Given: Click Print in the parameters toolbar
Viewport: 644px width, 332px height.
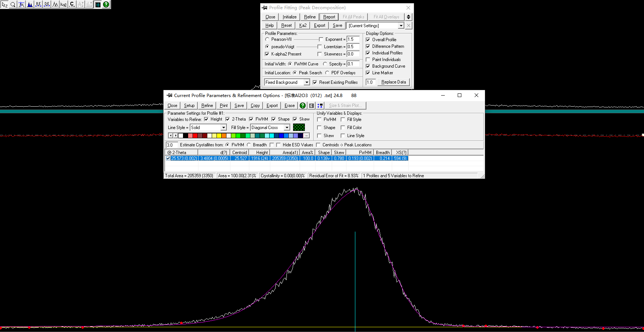Looking at the screenshot, I should 224,106.
